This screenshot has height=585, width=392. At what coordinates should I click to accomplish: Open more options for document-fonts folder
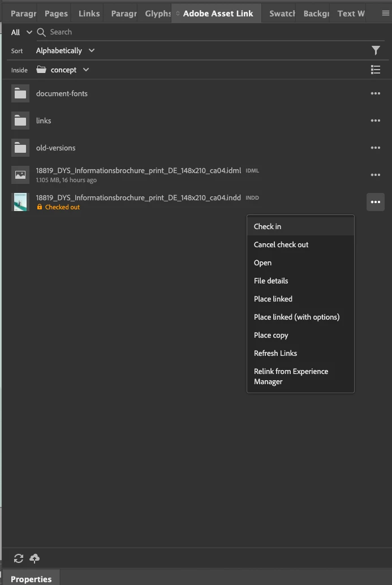[x=376, y=94]
